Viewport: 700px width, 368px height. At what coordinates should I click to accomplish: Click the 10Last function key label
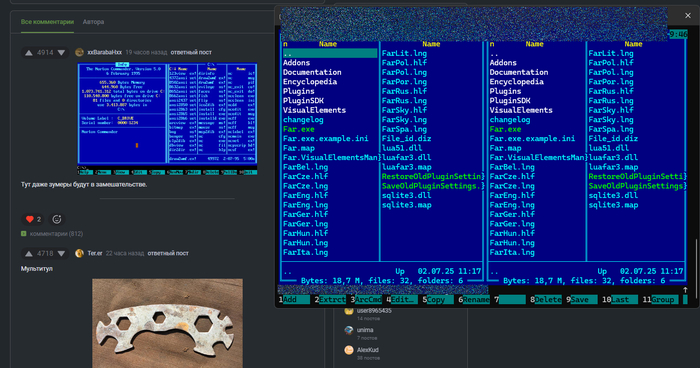click(618, 300)
